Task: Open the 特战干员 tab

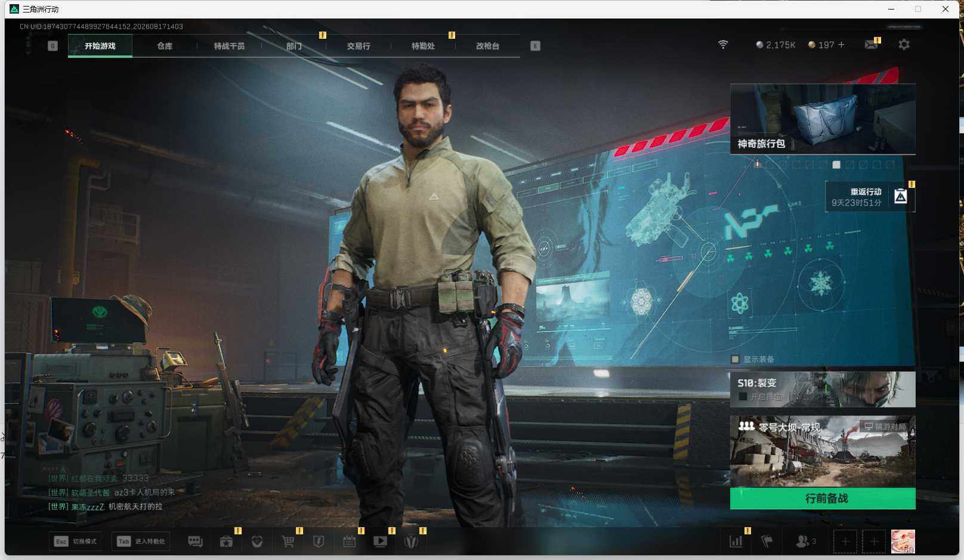Action: point(229,46)
